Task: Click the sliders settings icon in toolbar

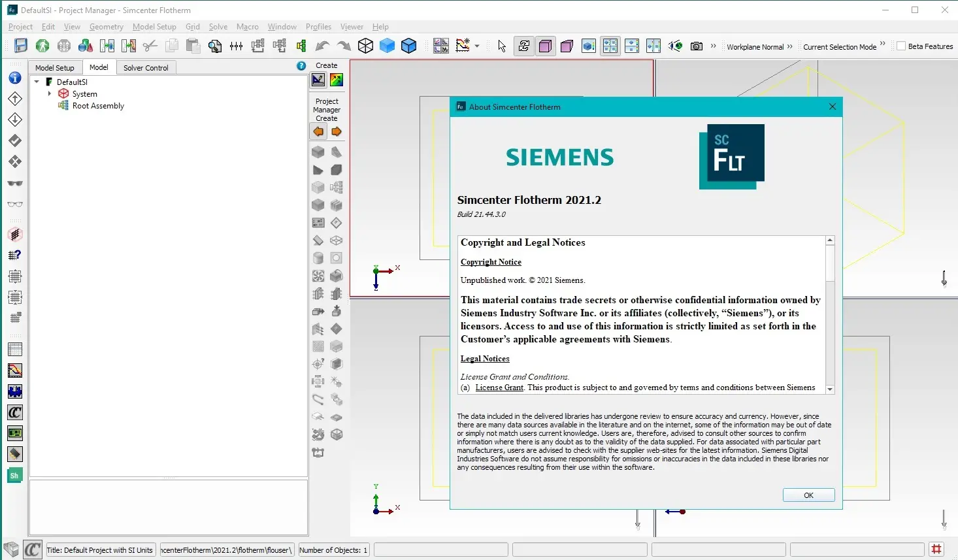Action: pyautogui.click(x=237, y=46)
